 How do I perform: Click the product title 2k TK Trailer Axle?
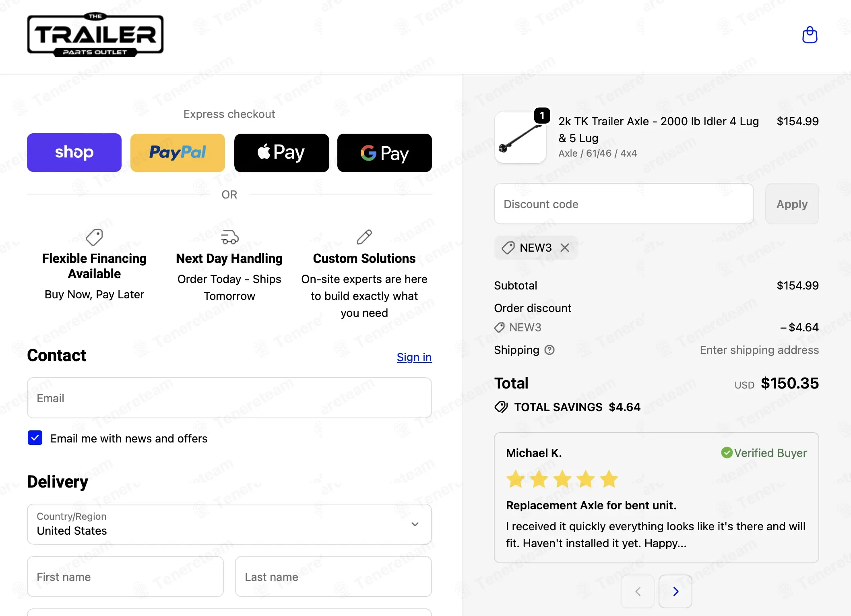coord(659,129)
